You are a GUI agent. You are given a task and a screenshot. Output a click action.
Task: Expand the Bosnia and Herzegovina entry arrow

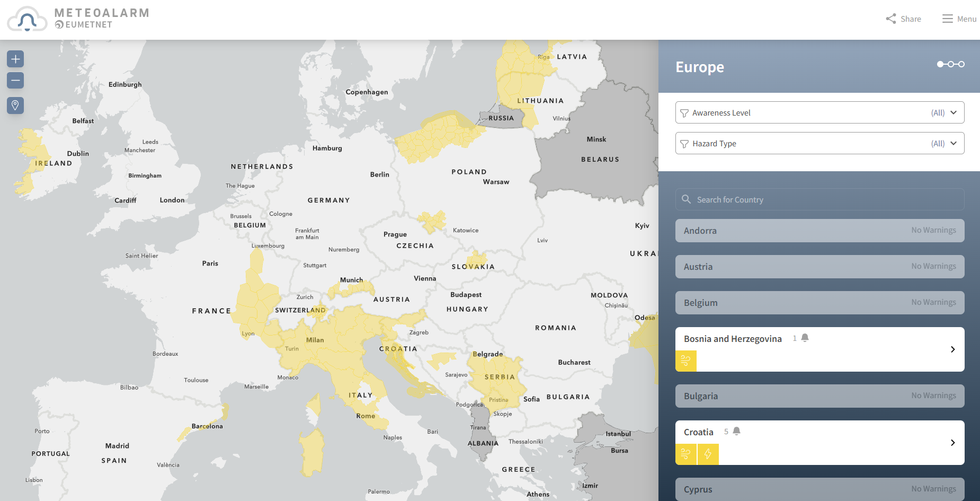coord(952,349)
